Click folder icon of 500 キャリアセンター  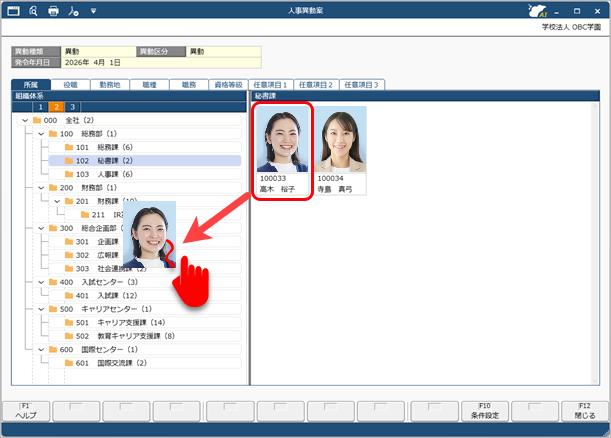pos(53,309)
